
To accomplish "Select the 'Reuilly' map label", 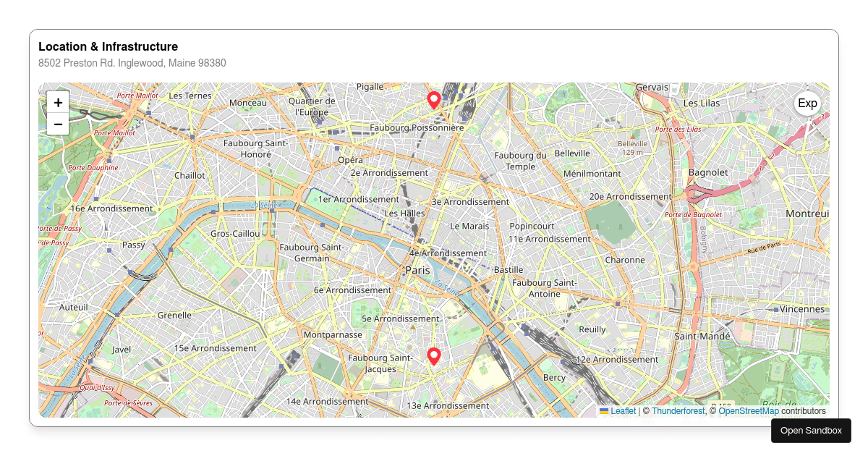I will [592, 329].
